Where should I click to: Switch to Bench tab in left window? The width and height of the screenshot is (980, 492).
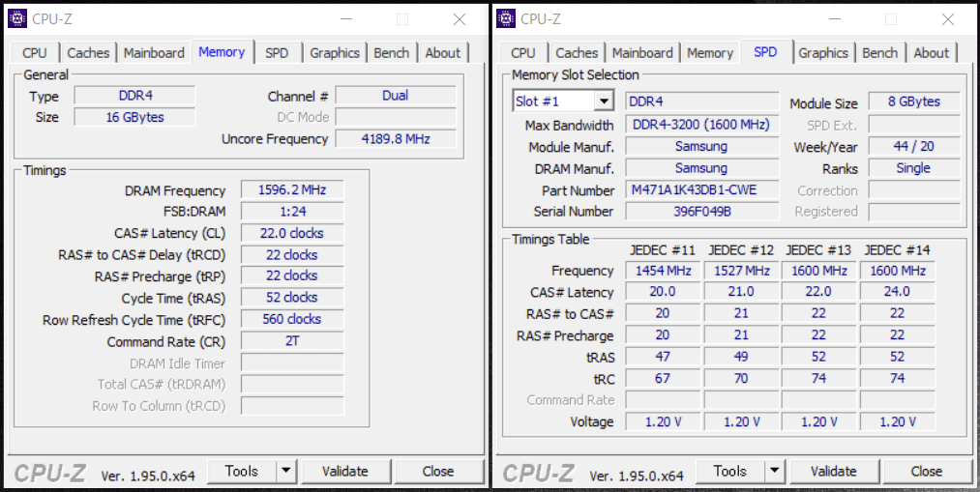coord(391,53)
